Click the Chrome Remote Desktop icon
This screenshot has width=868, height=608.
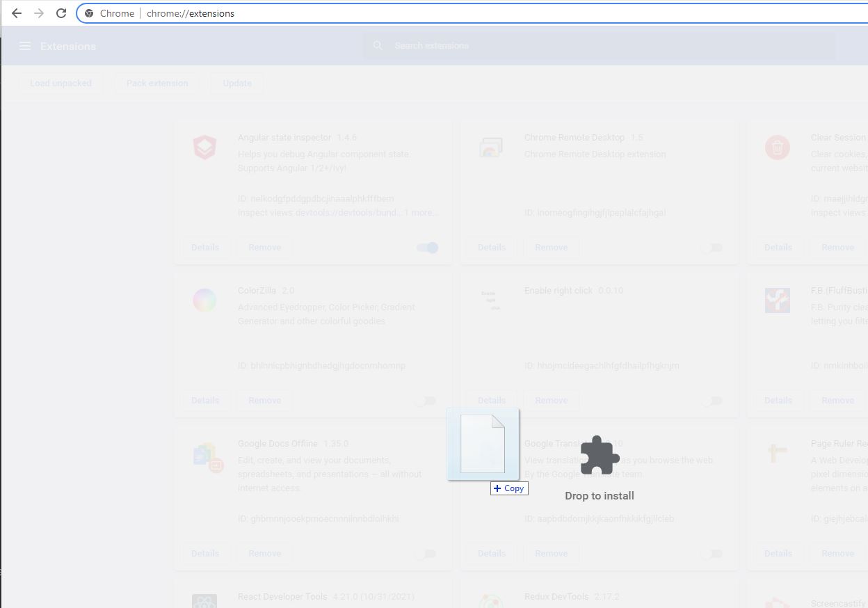[491, 147]
